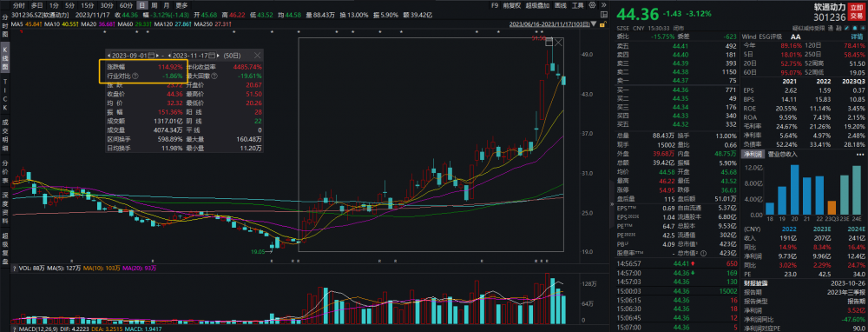Click the 2023Q3 orange profit bar

pyautogui.click(x=832, y=208)
